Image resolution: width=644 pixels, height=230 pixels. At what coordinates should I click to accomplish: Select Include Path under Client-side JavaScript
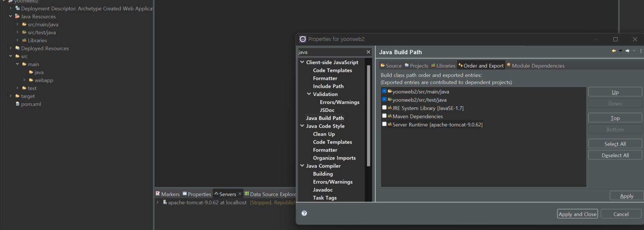click(328, 86)
